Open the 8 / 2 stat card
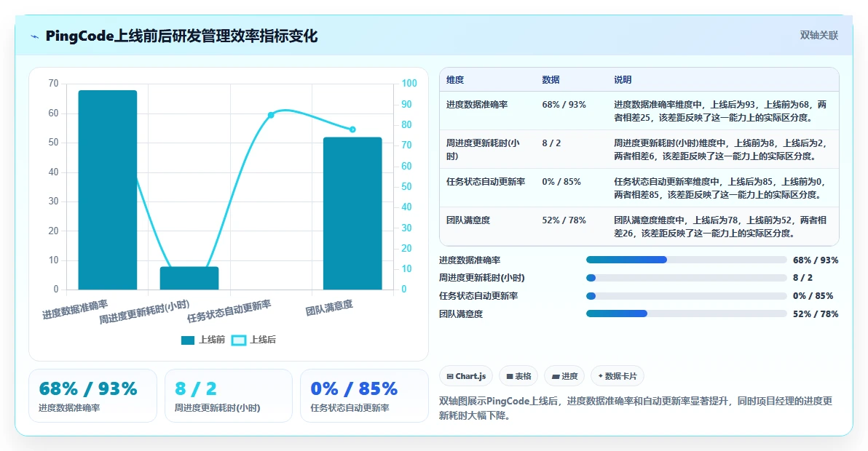 (229, 396)
